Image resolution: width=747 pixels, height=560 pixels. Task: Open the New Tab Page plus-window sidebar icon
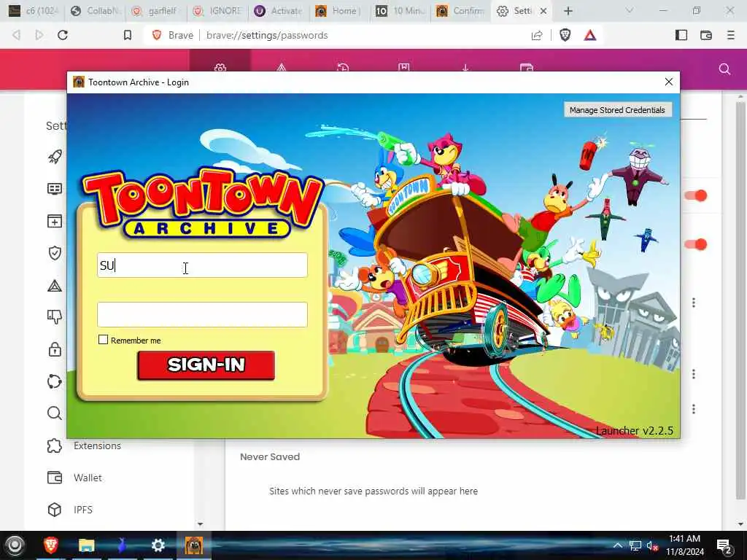coord(55,221)
